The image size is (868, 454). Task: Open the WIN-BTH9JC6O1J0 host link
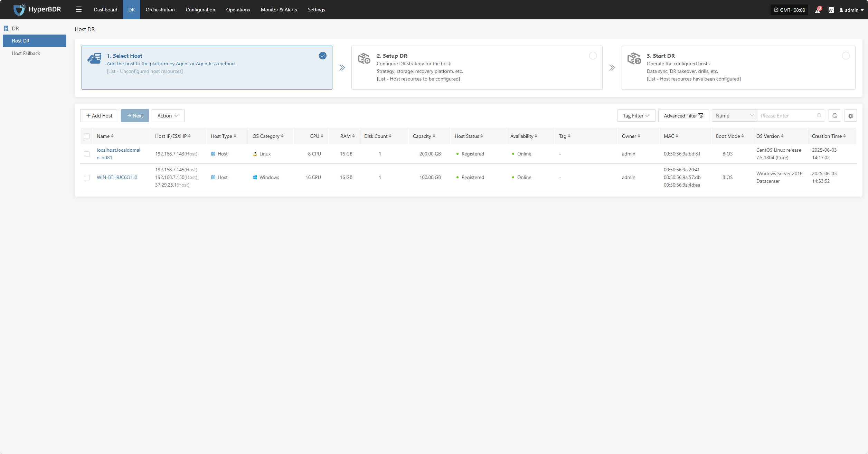click(117, 177)
